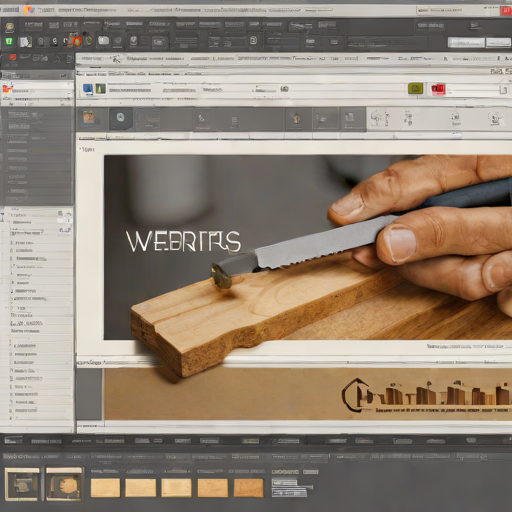This screenshot has height=512, width=512.
Task: Click the yellow-green button icon in the light toolbar
Action: (415, 89)
